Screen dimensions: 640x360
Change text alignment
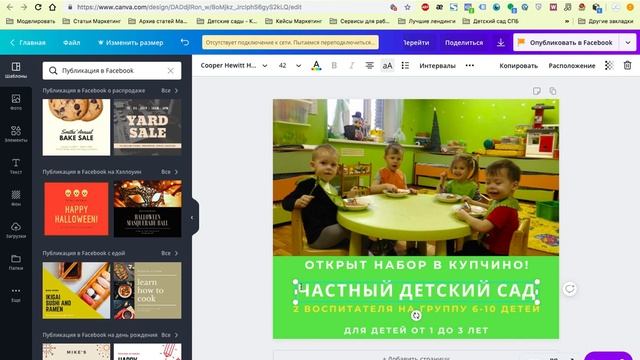tap(369, 65)
